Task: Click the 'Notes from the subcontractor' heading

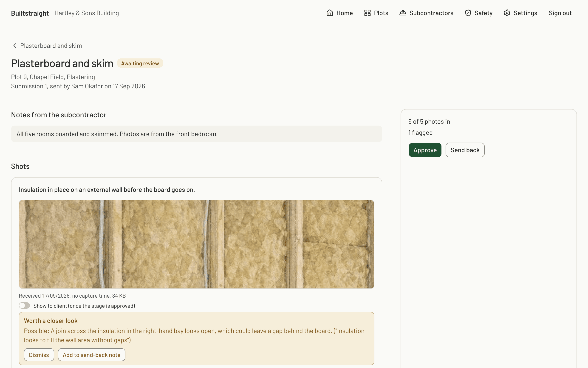Action: point(59,115)
